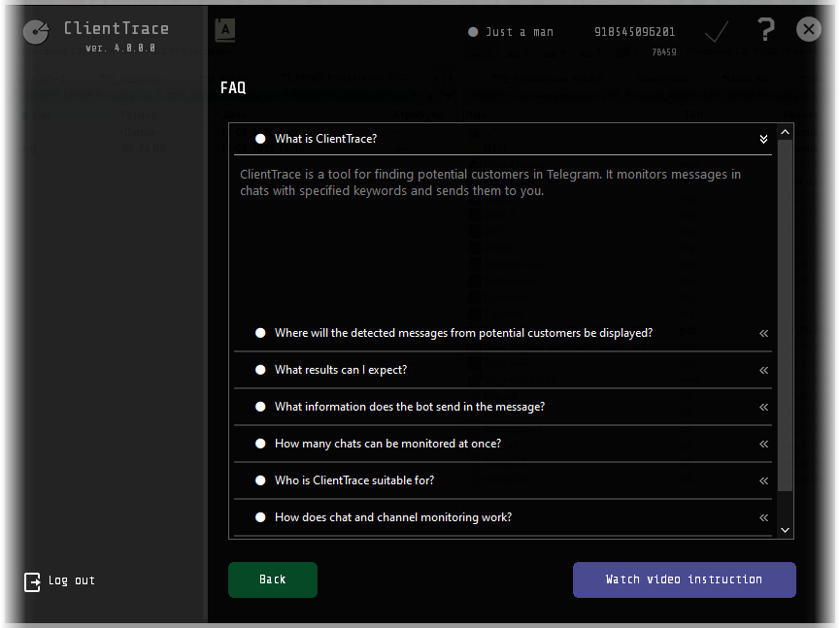840x628 pixels.
Task: Open help via question mark icon
Action: click(766, 30)
